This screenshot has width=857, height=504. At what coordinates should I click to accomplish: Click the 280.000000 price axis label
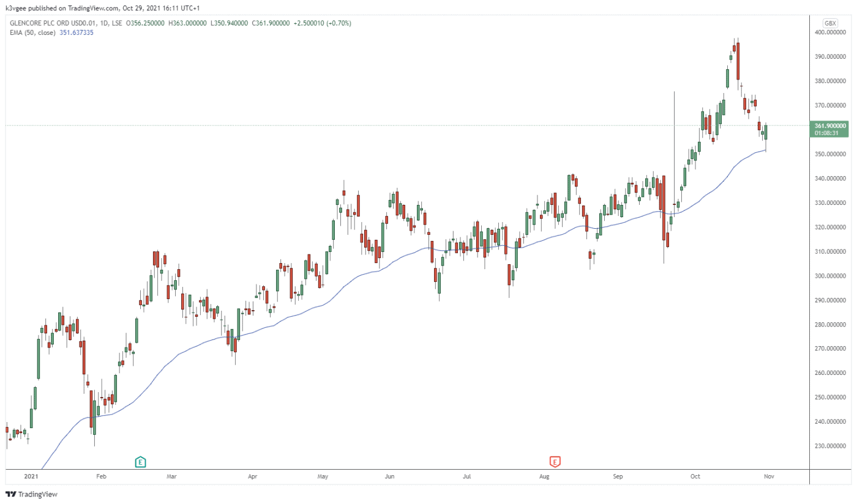click(x=830, y=324)
